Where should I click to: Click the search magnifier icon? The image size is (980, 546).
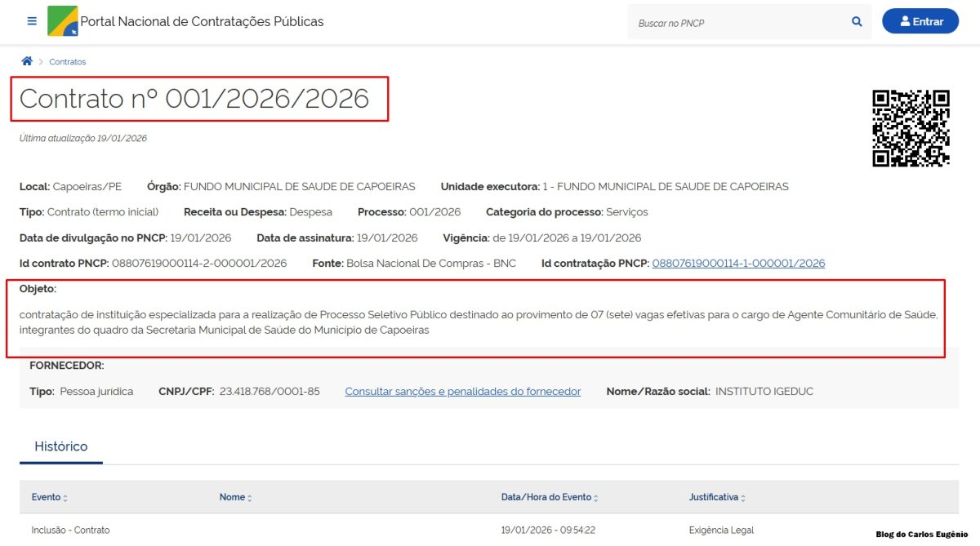tap(857, 22)
